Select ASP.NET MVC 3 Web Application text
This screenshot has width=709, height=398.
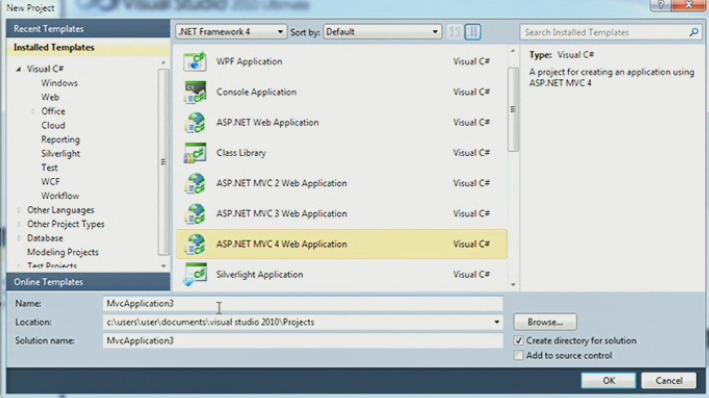281,213
